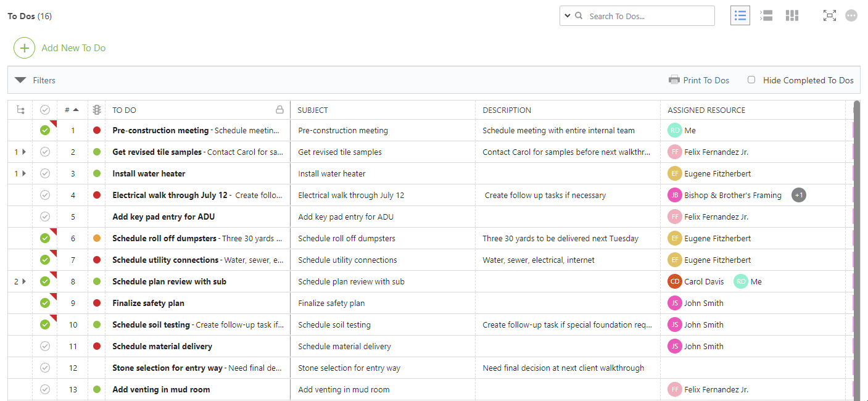Sort by the Assigned Resource column header

(x=706, y=110)
